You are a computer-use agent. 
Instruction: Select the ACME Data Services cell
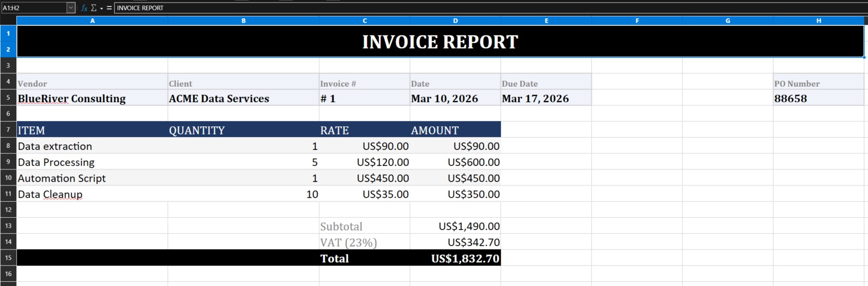(x=243, y=99)
